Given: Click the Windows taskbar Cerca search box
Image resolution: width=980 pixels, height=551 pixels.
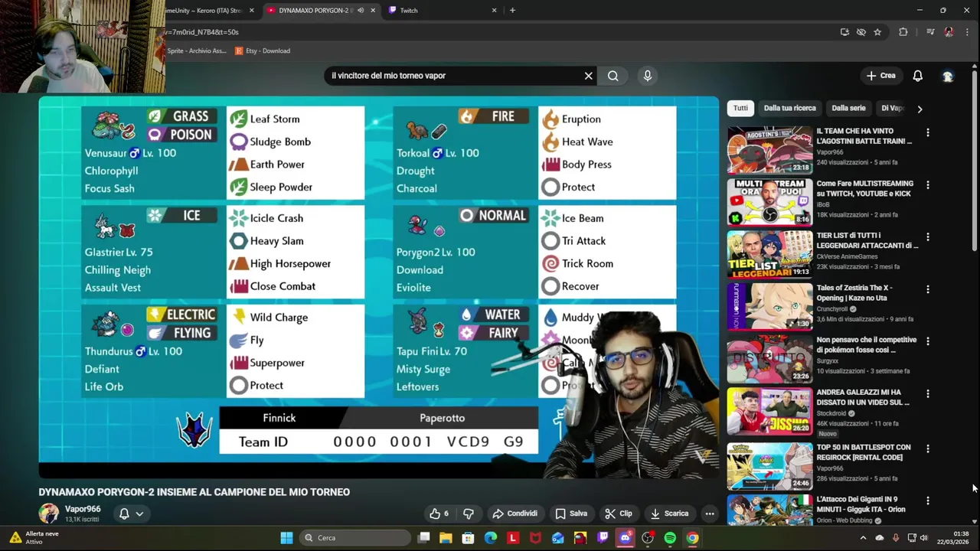Looking at the screenshot, I should coord(354,538).
